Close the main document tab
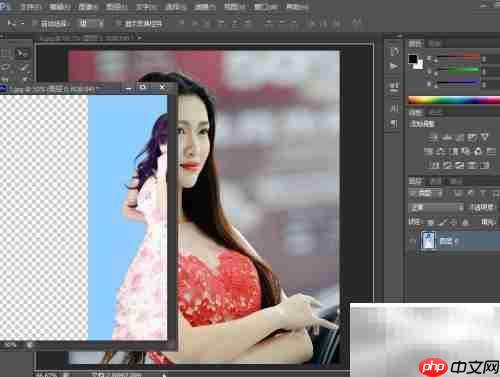Viewport: 500px width, 377px height. [x=140, y=38]
